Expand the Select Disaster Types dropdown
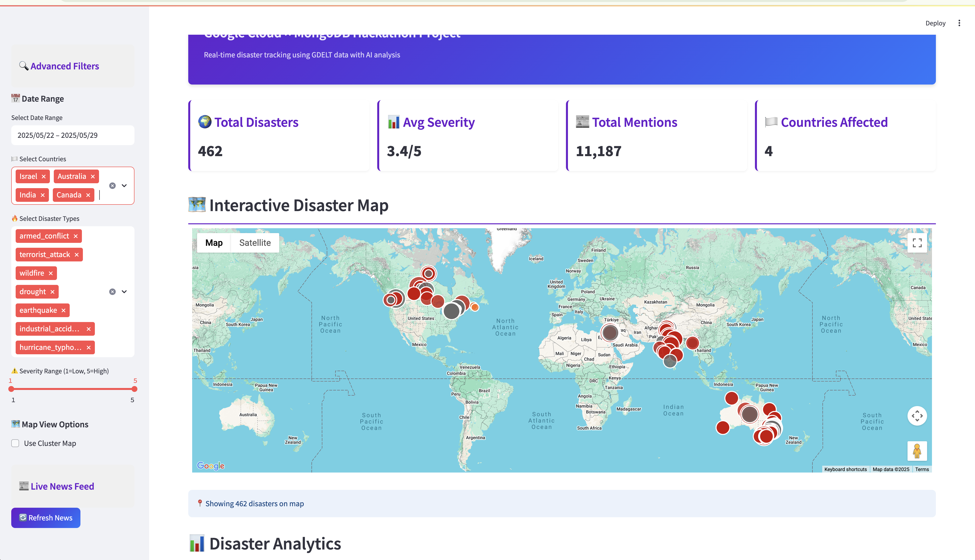This screenshot has width=975, height=560. (x=124, y=292)
